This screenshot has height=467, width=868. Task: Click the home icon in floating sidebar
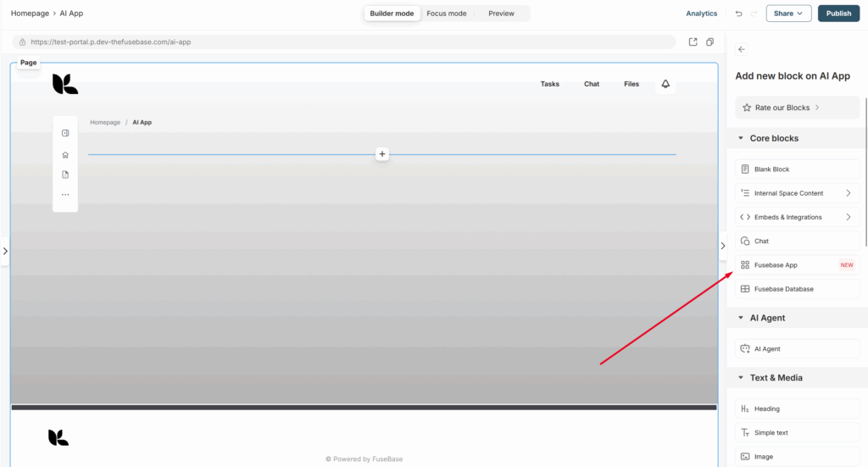click(65, 155)
